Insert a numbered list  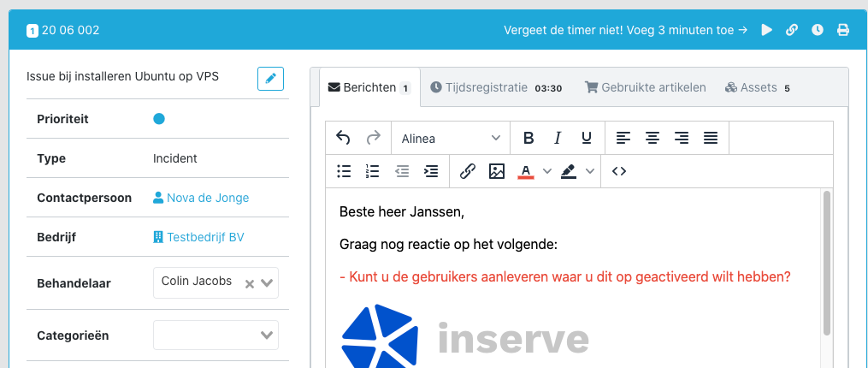point(373,171)
